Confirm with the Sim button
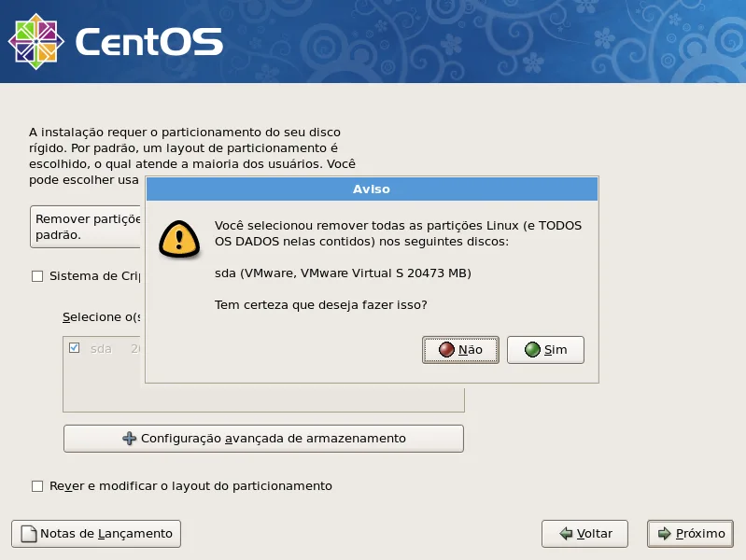This screenshot has width=746, height=560. tap(545, 350)
